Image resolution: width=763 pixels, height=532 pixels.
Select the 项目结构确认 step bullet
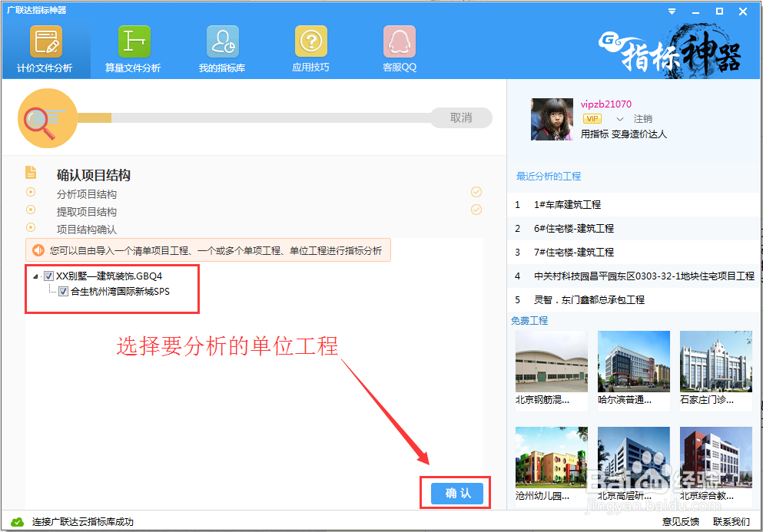tap(31, 227)
